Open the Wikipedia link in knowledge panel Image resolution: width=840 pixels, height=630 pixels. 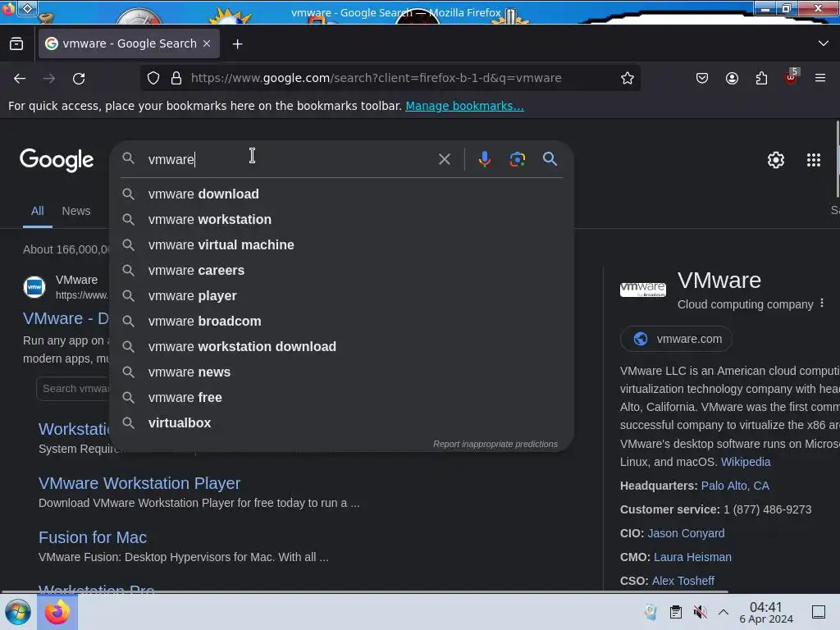coord(745,462)
